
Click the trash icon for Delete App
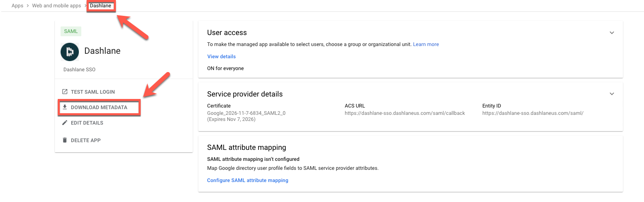coord(65,140)
